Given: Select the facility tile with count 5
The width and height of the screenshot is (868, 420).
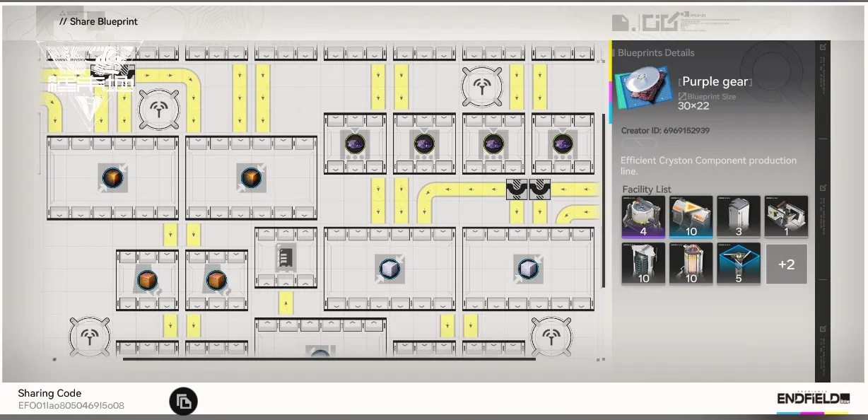Looking at the screenshot, I should tap(739, 264).
